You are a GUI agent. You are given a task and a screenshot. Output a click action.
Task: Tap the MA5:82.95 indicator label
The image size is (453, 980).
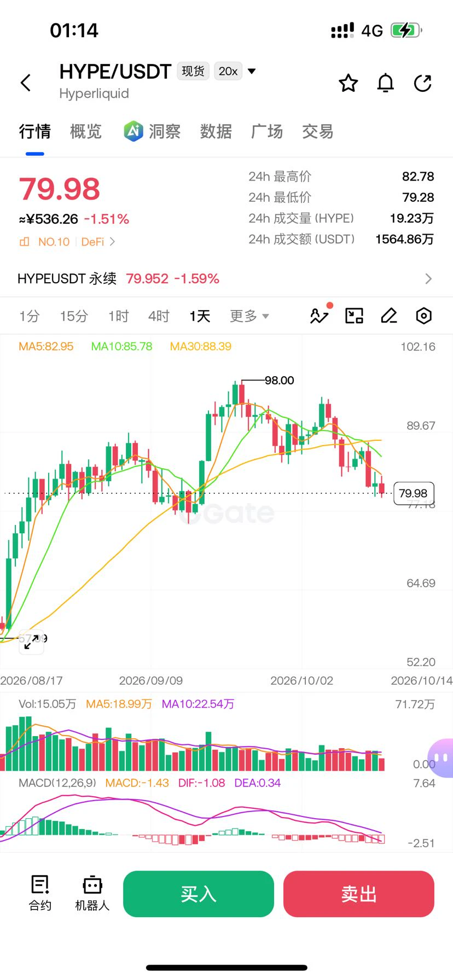46,346
